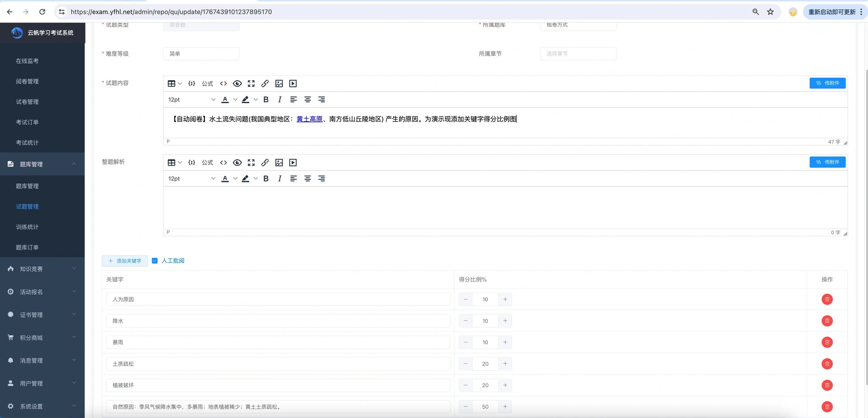
Task: Center align text in 试题内容 editor
Action: [307, 100]
